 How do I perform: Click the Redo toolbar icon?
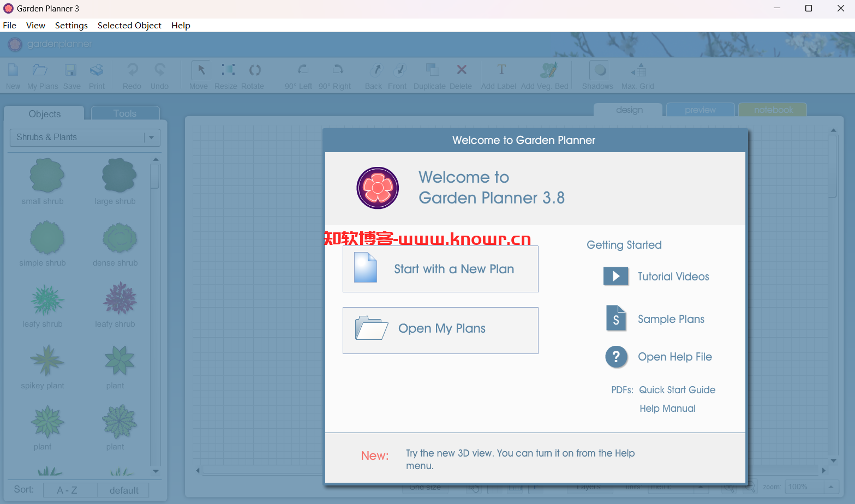132,70
